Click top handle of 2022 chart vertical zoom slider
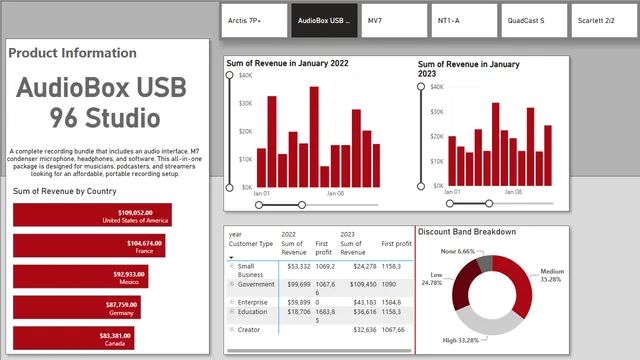Screen dimensions: 640x360 click(229, 75)
